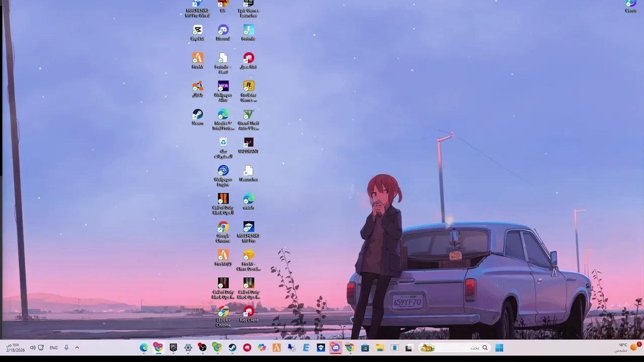
Task: Select the Steam shortcut on the desktop
Action: click(198, 118)
